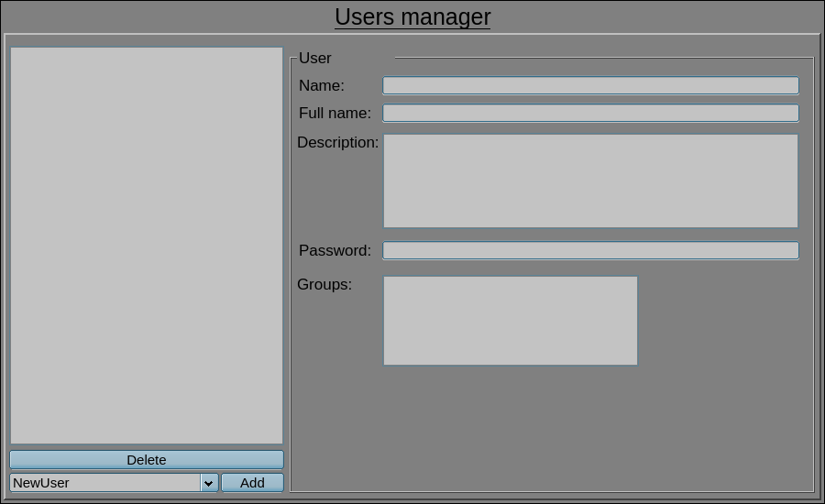825x504 pixels.
Task: Click the Full name text field
Action: pyautogui.click(x=590, y=113)
